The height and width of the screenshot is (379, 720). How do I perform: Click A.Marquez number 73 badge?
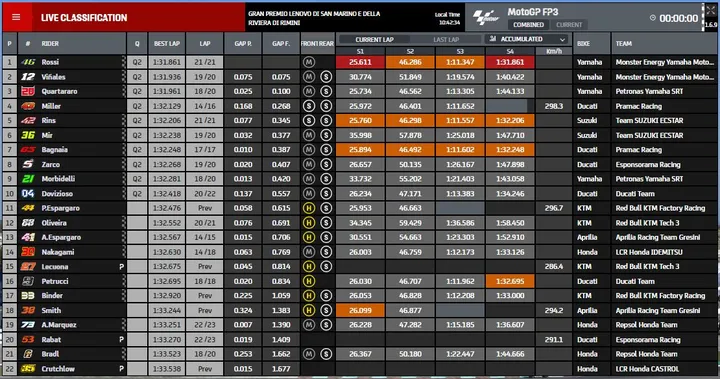(28, 325)
